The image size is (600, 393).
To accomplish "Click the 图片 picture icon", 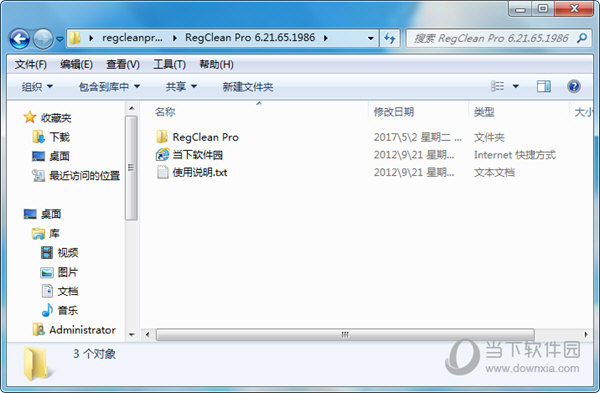I will tap(47, 272).
